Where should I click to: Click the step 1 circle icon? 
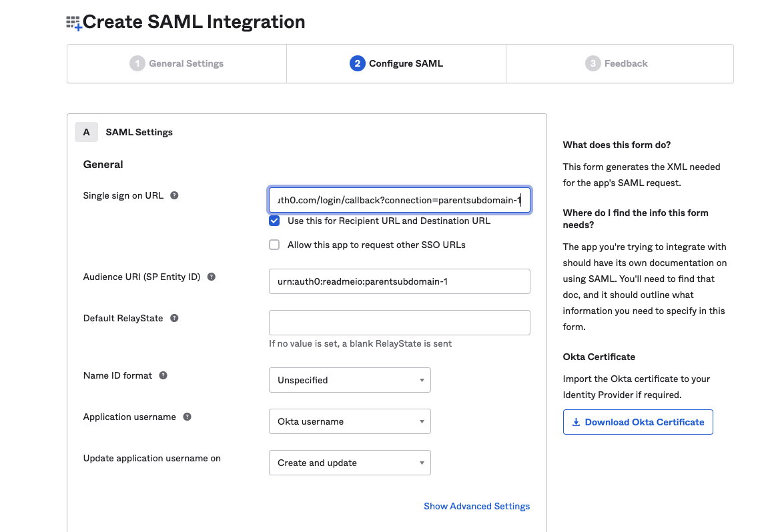137,63
